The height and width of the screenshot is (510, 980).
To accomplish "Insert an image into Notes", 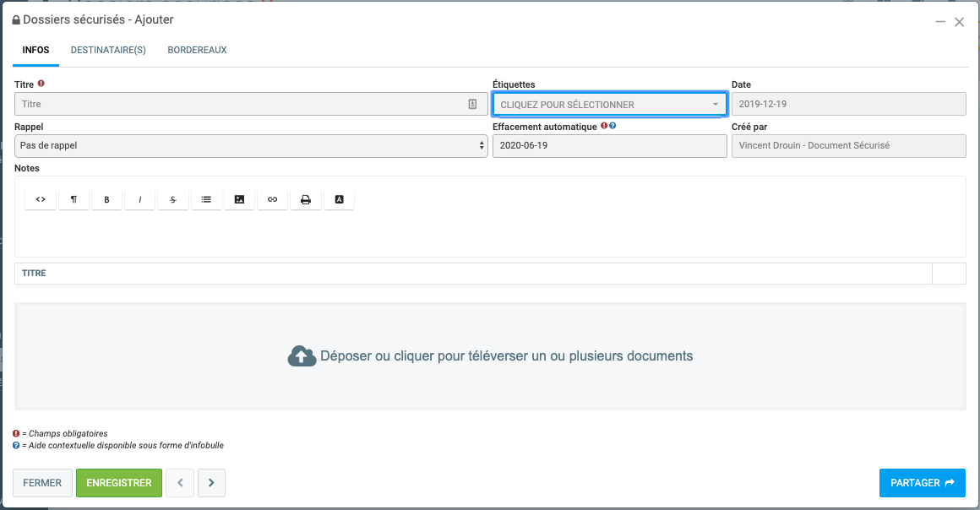I will [x=239, y=199].
